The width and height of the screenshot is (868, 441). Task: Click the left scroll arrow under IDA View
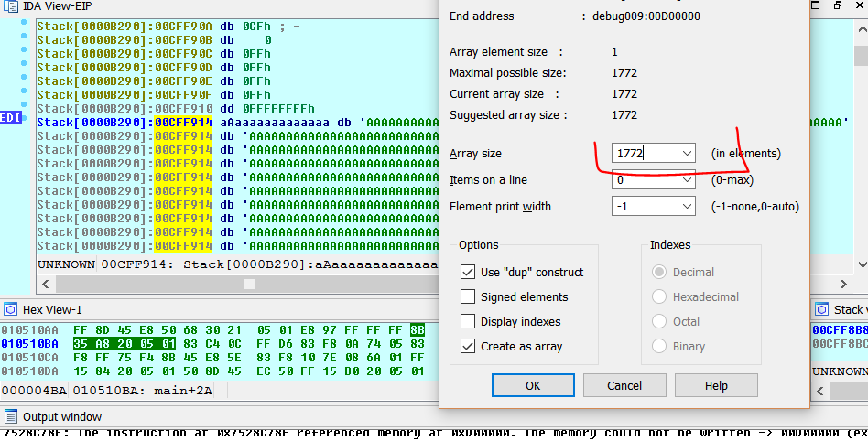(x=46, y=284)
